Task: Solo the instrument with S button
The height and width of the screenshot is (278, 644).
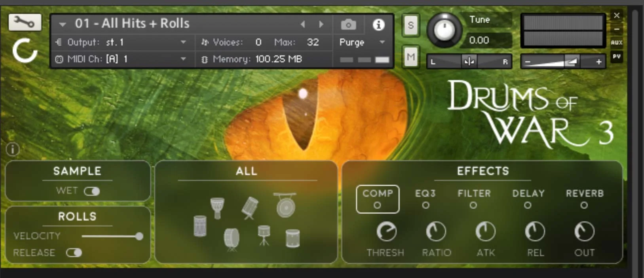Action: click(x=411, y=25)
